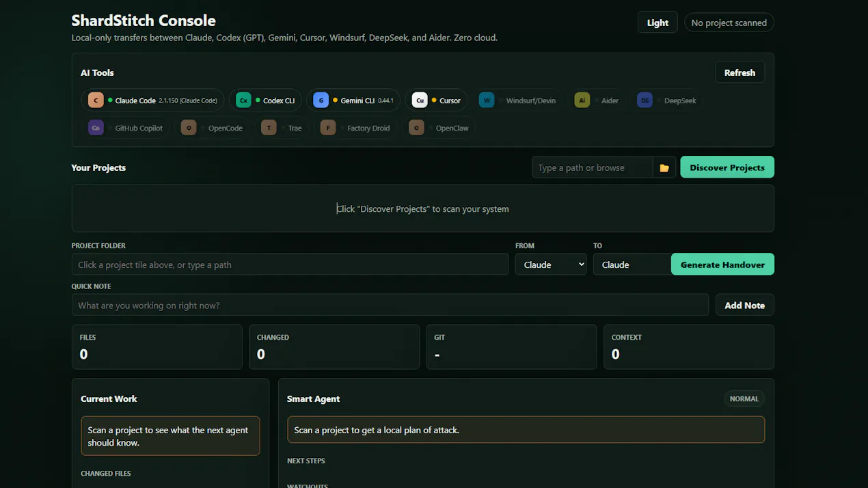
Task: Click the AI Tools heading
Action: point(97,72)
